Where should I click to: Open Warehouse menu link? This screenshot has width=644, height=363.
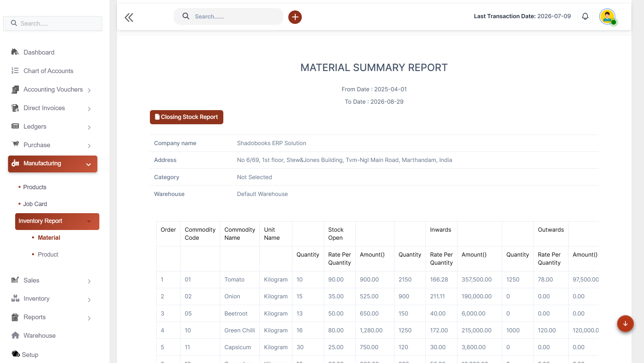click(x=39, y=335)
